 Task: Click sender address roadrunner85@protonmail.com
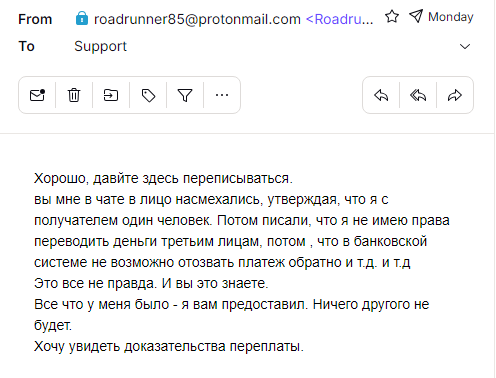197,19
